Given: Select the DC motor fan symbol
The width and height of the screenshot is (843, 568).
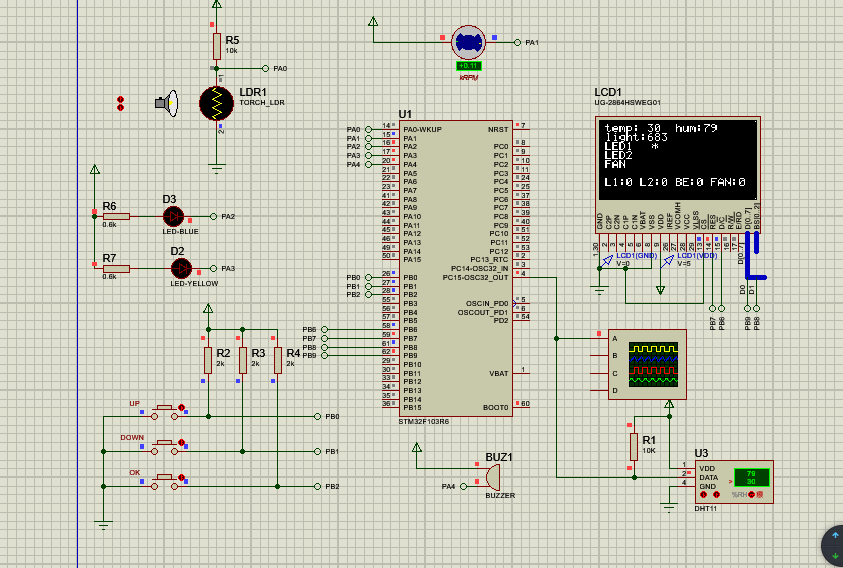Looking at the screenshot, I should (x=468, y=42).
